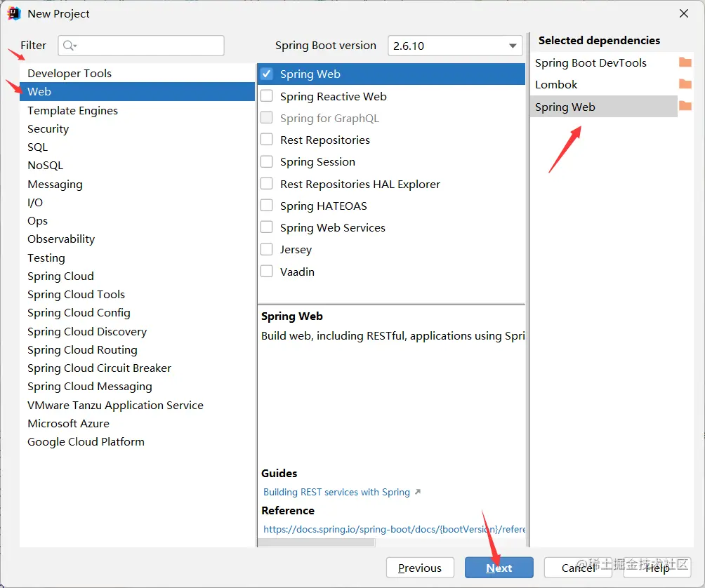Screen dimensions: 705x588
Task: Select the Testing category
Action: [x=137, y=258]
